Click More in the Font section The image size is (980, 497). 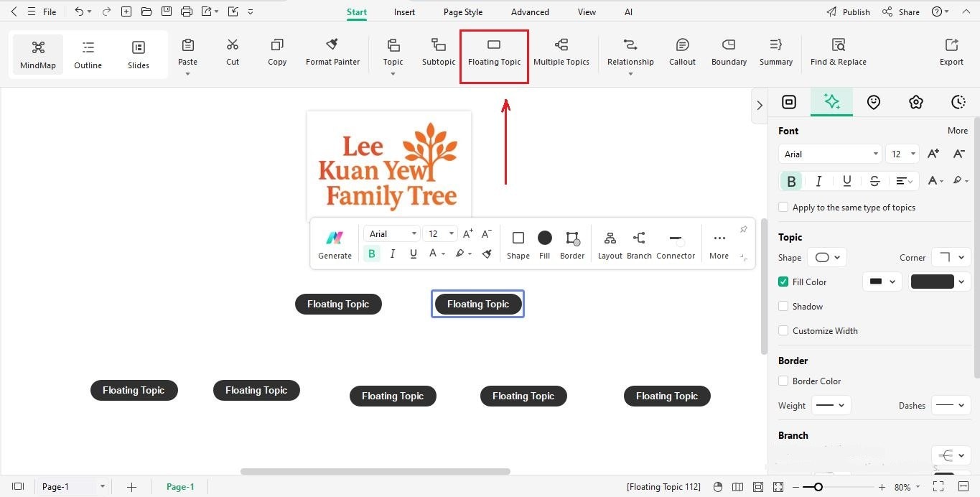958,131
